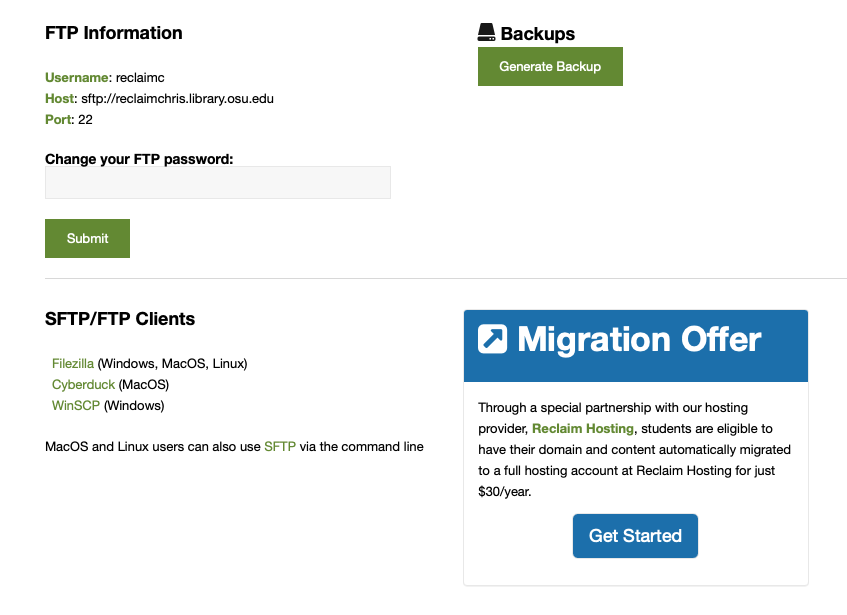847x615 pixels.
Task: Click the Port label
Action: (x=58, y=120)
